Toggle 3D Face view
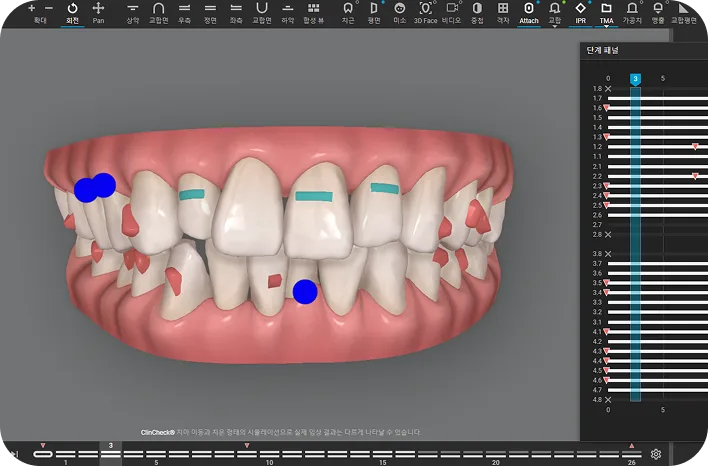Viewport: 708px width, 466px height. [x=425, y=13]
